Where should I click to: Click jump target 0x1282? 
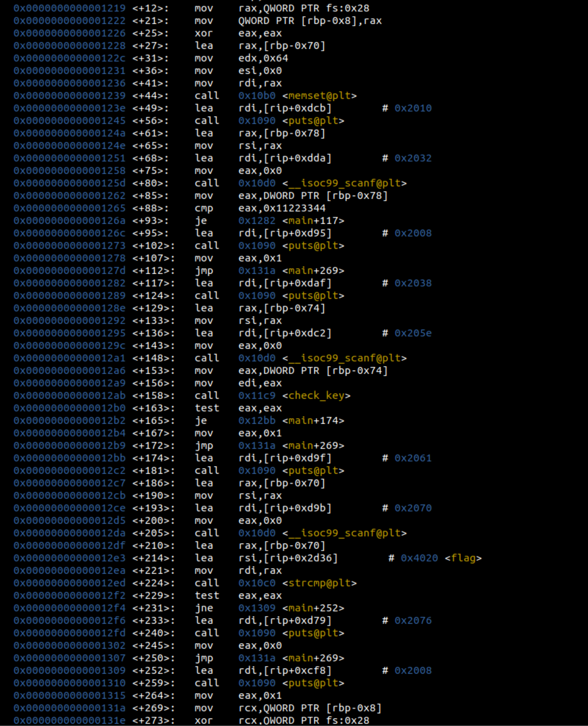pyautogui.click(x=257, y=221)
